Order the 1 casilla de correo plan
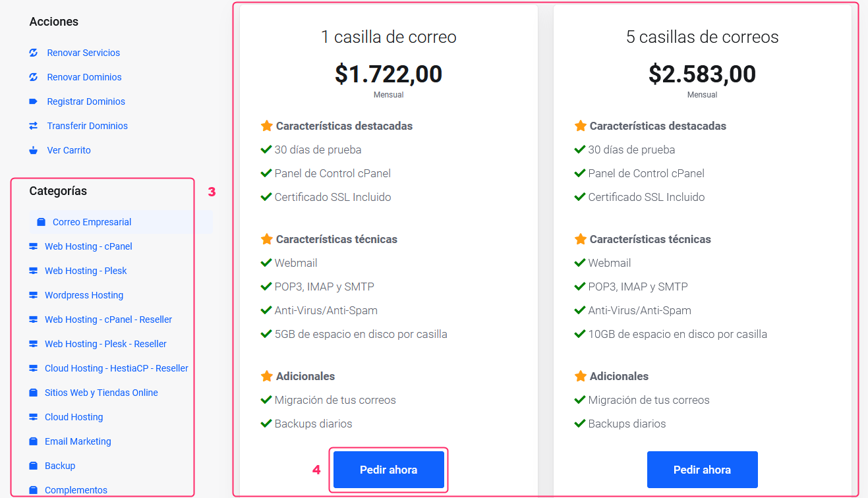 (x=389, y=470)
